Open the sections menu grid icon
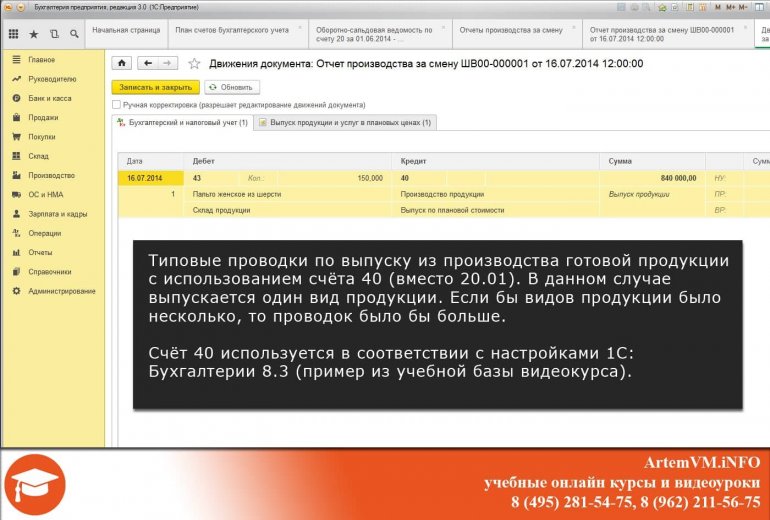This screenshot has width=770, height=520. [x=14, y=34]
